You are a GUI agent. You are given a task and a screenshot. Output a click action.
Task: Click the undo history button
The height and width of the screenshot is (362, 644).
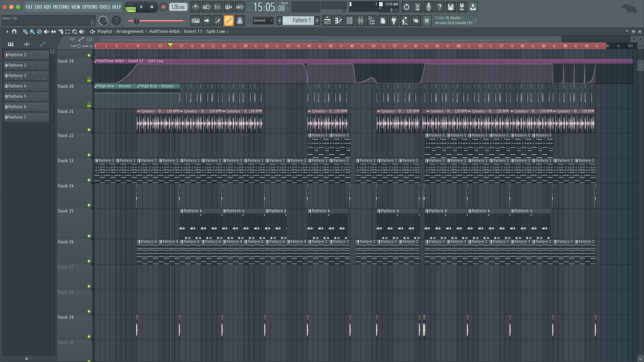tap(407, 7)
